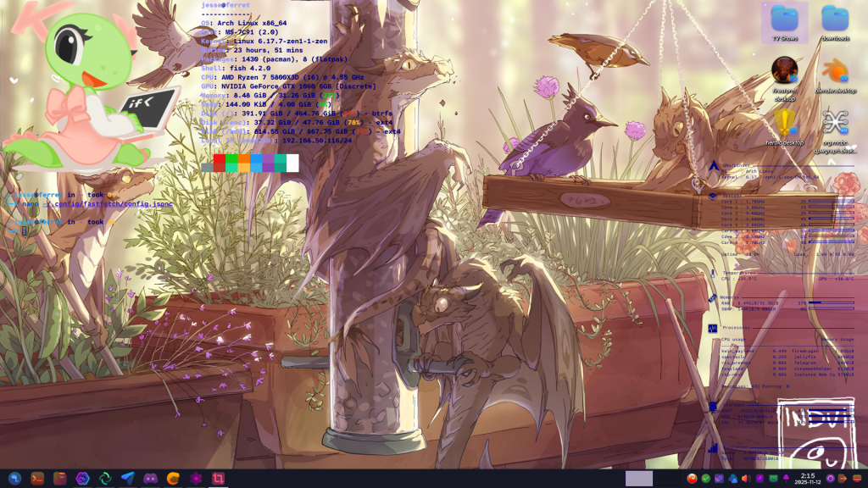
Task: Expand the hidden system tray icons arrow
Action: pos(786,479)
